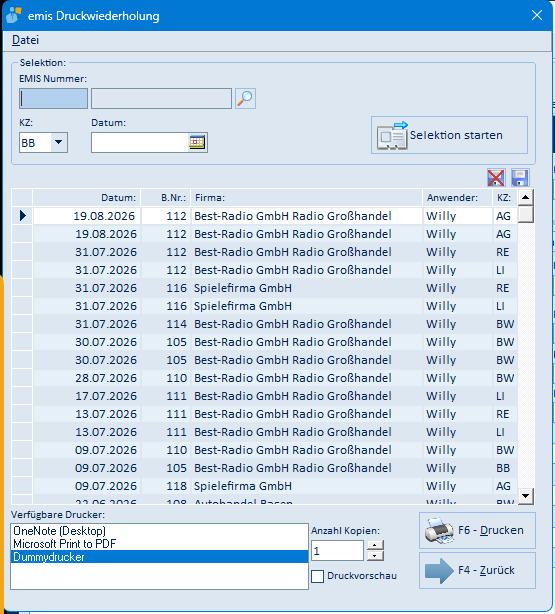Click the printer icon F6 - Drucken
Viewport: 555px width, 614px height.
pyautogui.click(x=439, y=531)
